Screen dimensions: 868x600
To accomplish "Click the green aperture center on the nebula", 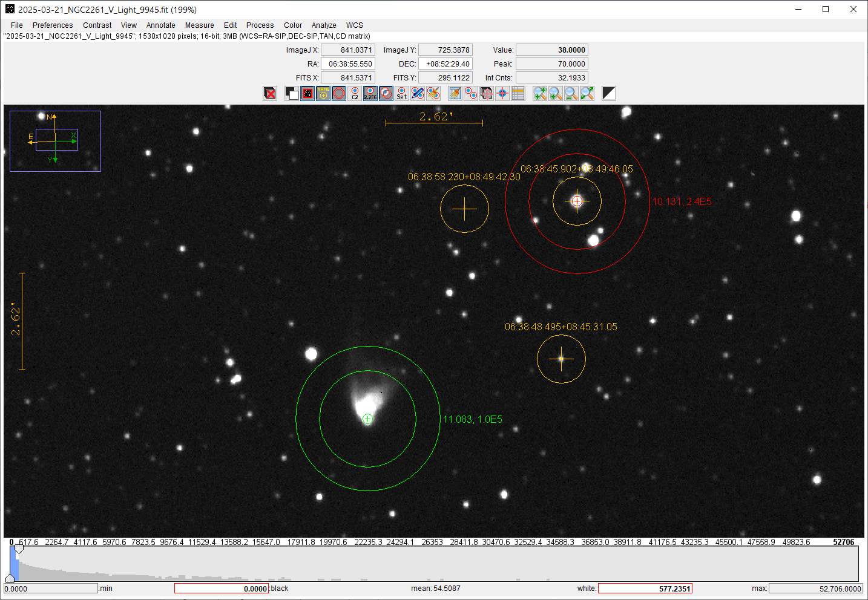I will (367, 419).
